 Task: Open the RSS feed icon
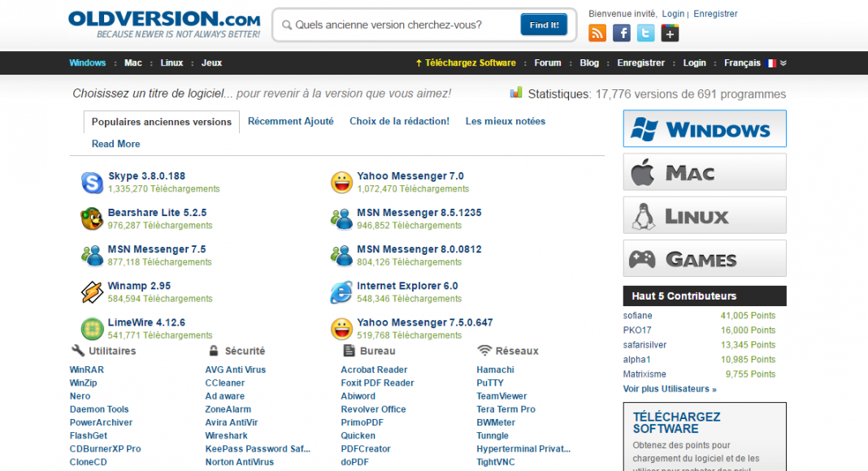tap(597, 33)
